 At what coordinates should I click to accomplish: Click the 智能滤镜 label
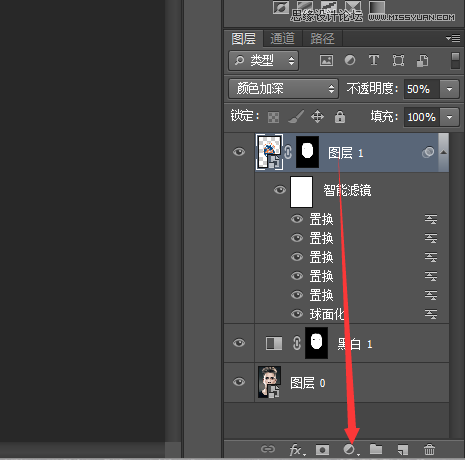[x=347, y=190]
